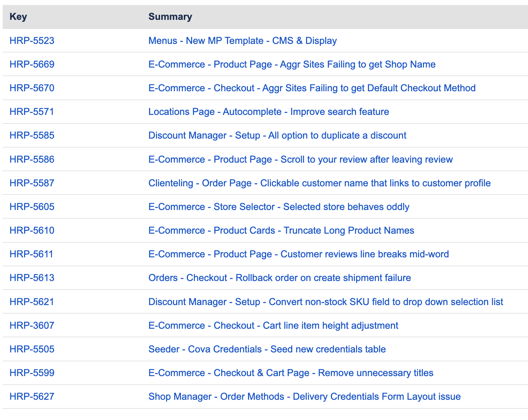Open the duplicate a discount issue summary
Viewport: 528px width, 420px height.
point(277,135)
